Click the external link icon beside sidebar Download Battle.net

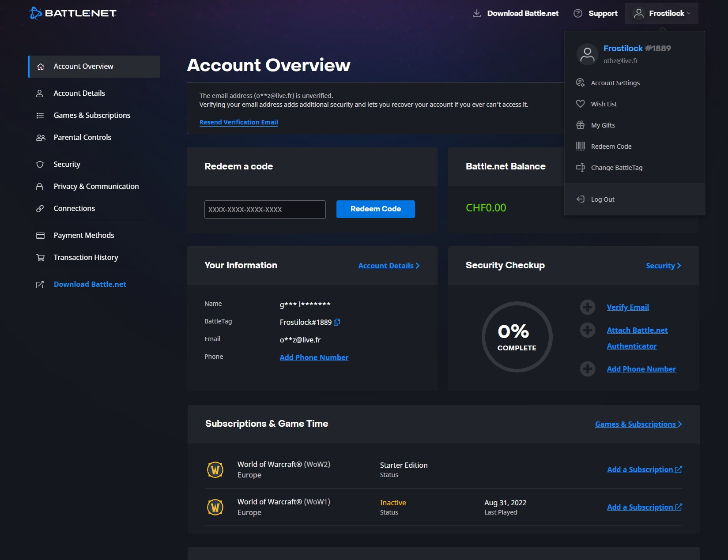(x=40, y=285)
